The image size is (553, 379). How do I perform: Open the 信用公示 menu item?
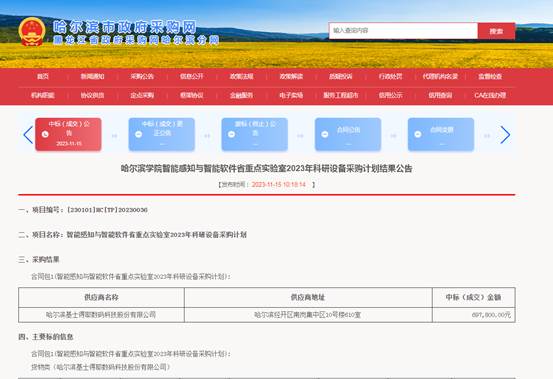[x=390, y=95]
